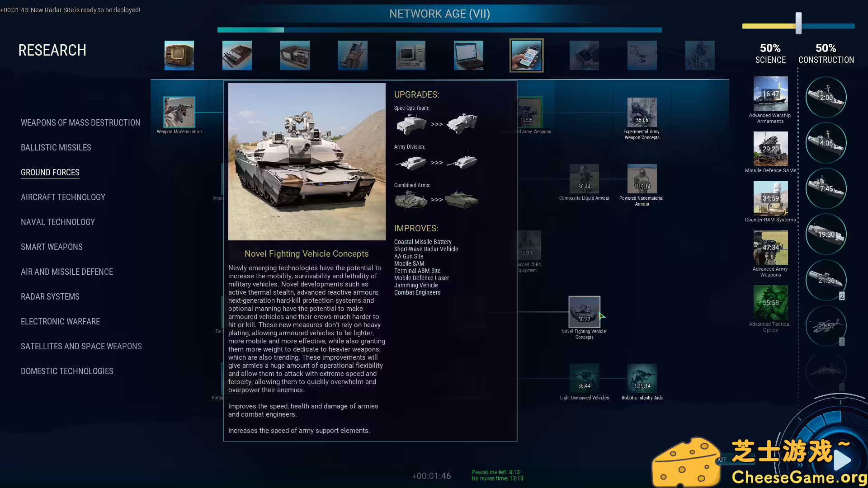Open the television era icon
The image size is (868, 488).
[x=179, y=56]
